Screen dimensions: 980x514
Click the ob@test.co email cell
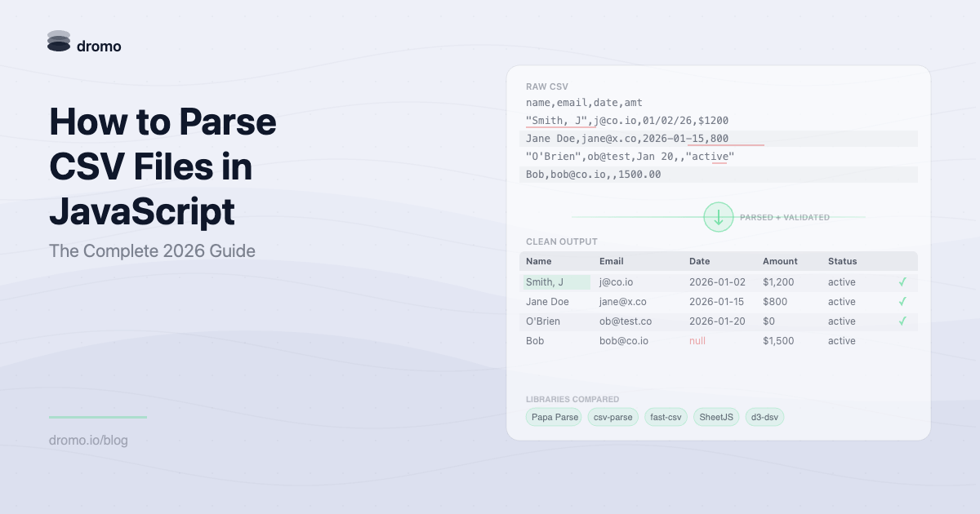point(626,321)
